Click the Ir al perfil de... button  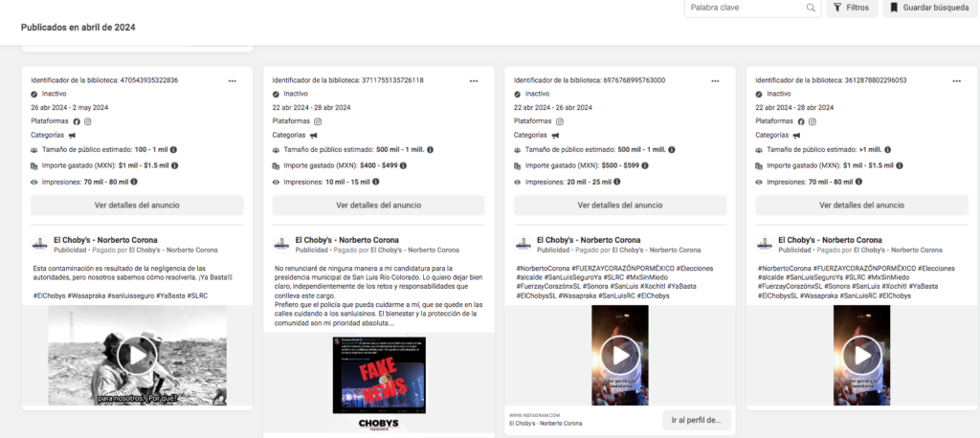point(697,420)
